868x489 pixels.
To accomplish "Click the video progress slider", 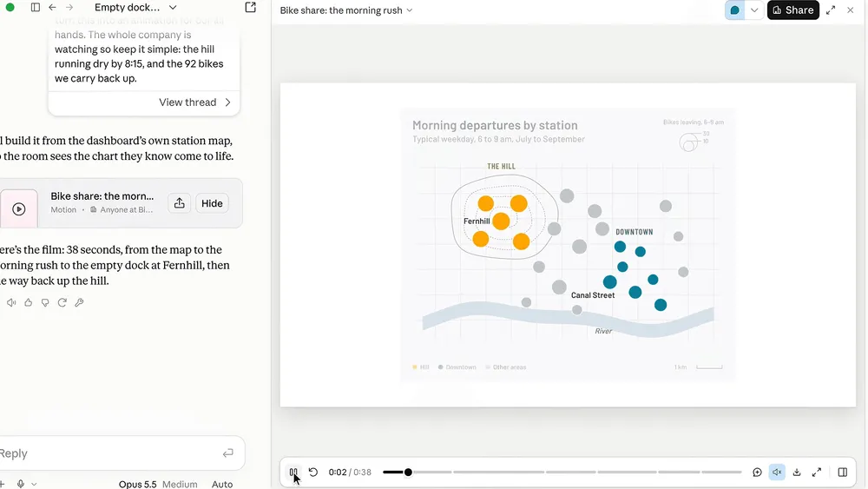I will [562, 472].
